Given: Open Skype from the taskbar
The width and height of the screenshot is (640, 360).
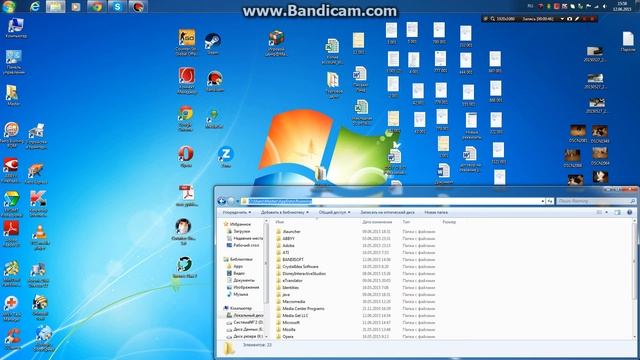Looking at the screenshot, I should [x=117, y=7].
